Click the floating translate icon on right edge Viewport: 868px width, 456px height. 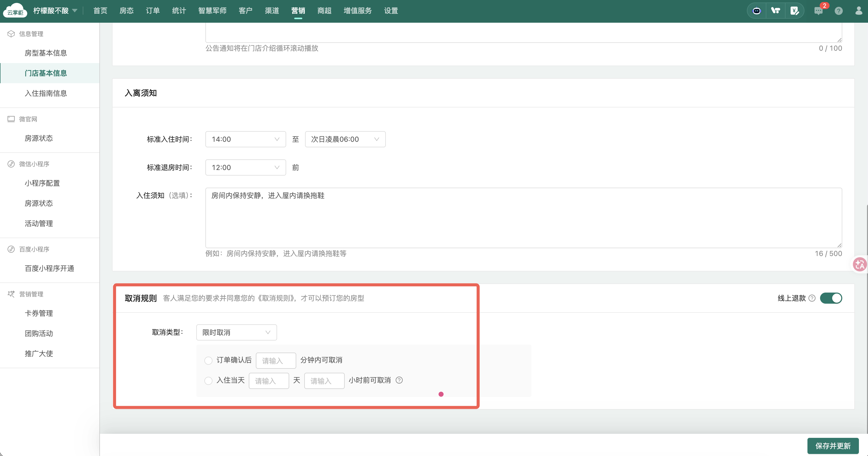point(860,264)
